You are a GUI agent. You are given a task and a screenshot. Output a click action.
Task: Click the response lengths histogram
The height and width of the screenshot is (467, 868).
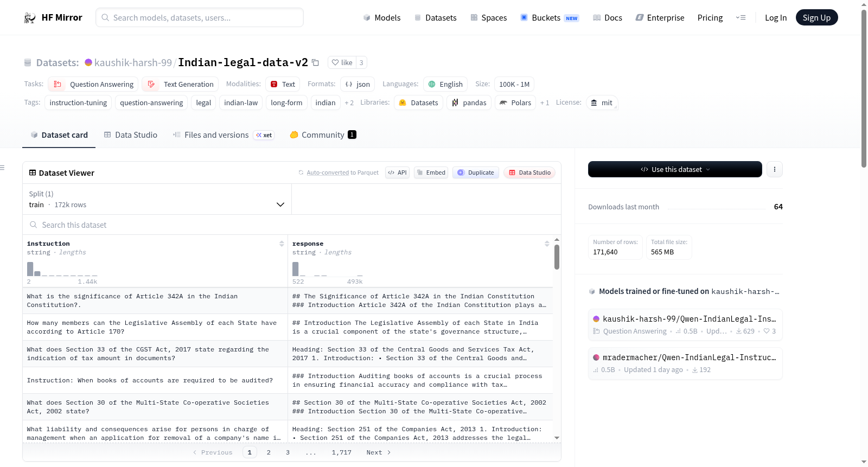(x=327, y=269)
